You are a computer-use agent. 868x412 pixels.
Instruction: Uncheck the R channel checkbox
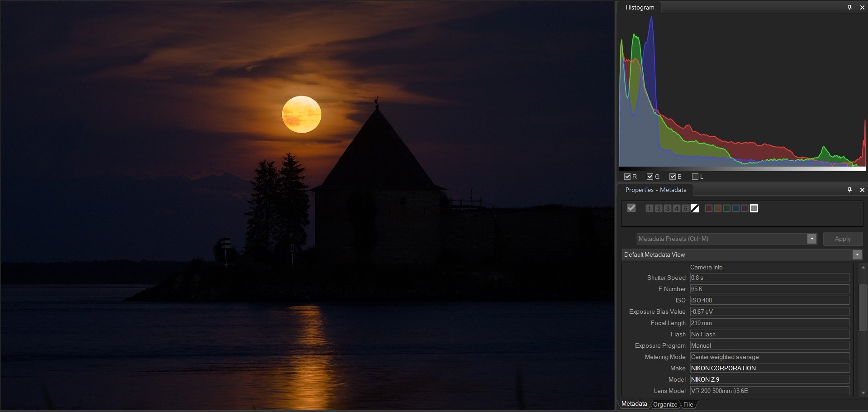[x=627, y=177]
